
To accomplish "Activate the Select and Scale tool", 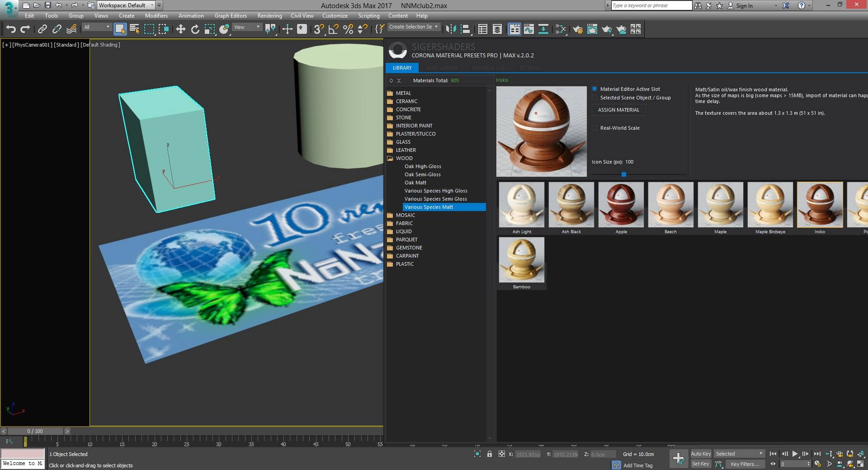I will 209,29.
